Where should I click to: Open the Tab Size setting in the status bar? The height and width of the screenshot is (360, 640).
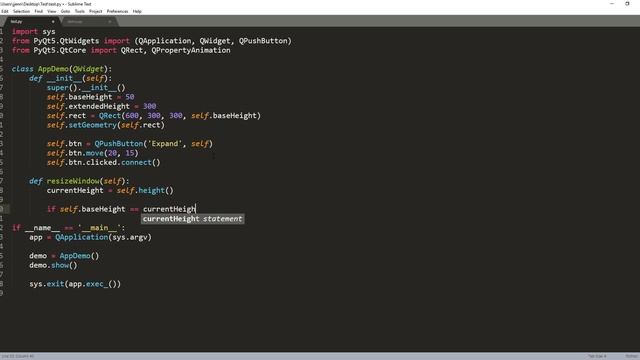(597, 356)
